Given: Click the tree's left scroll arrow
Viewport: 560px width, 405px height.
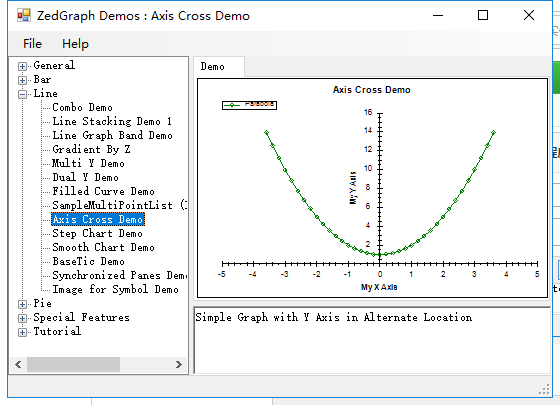Looking at the screenshot, I should click(18, 364).
